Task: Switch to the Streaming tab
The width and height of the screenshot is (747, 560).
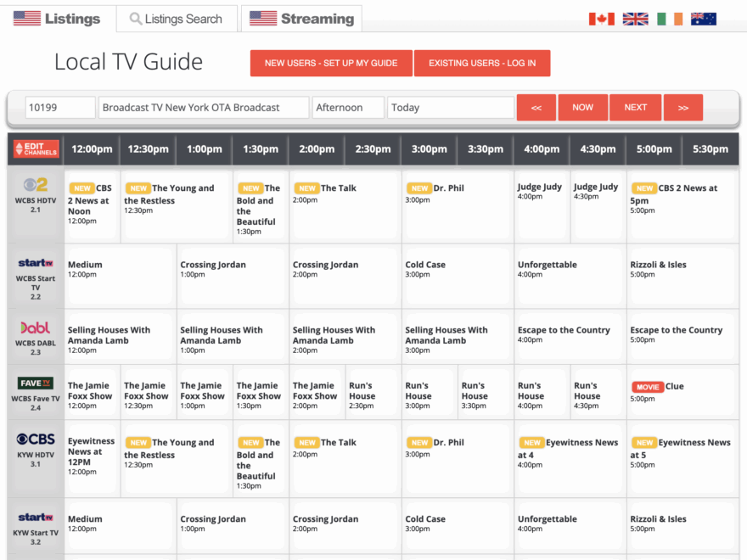Action: pos(300,17)
